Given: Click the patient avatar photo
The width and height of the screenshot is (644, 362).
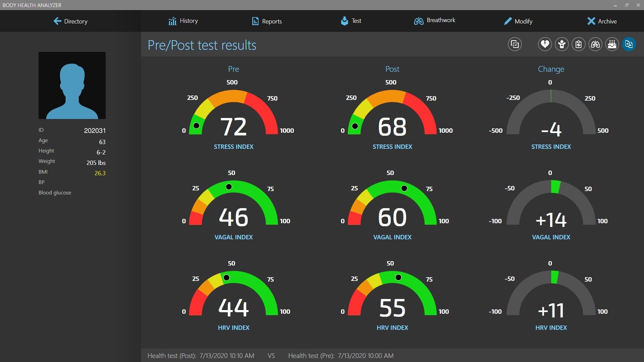Looking at the screenshot, I should pyautogui.click(x=72, y=85).
